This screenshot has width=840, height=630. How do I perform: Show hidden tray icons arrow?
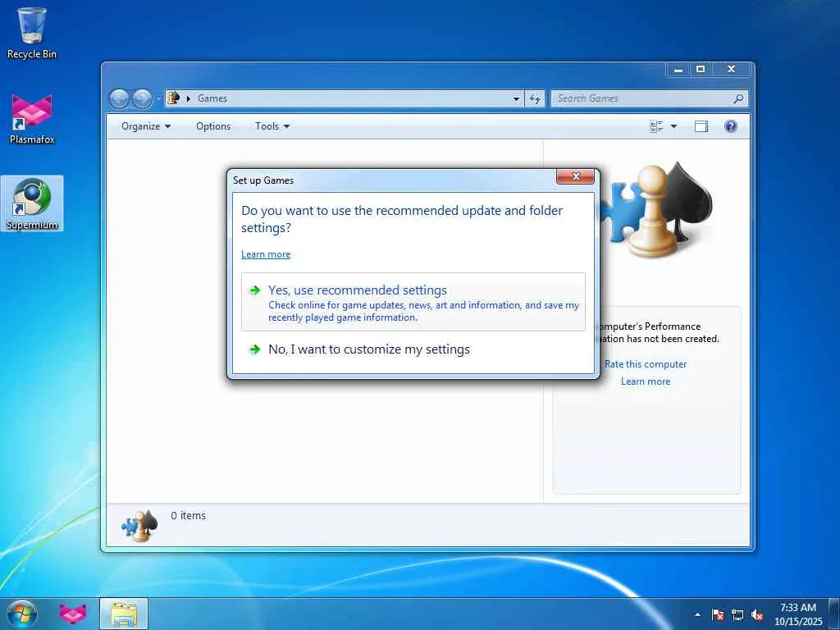[x=697, y=614]
